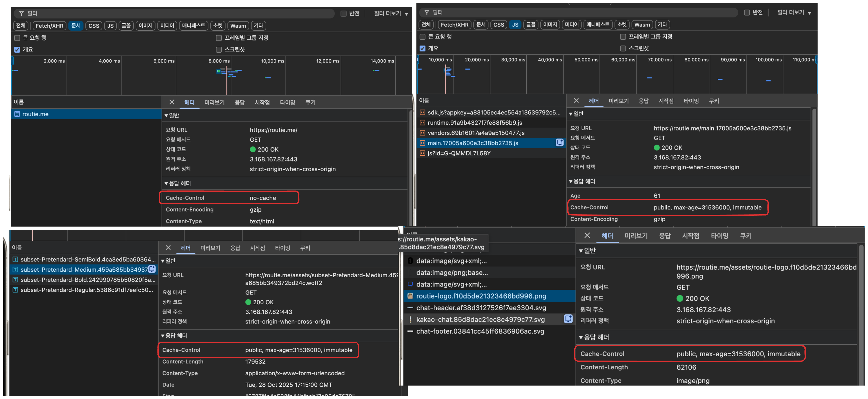Click the image icon beside routie-logo png
The image size is (868, 399).
coord(410,296)
